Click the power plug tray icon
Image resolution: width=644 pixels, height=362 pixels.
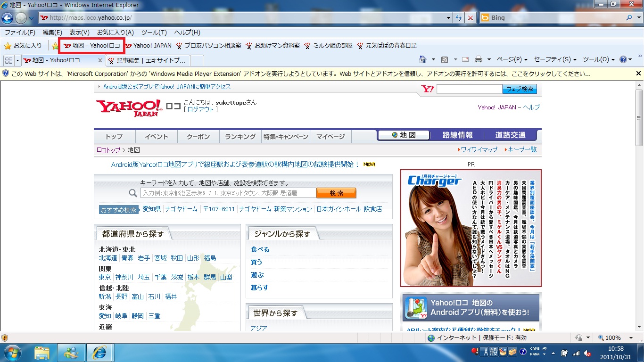click(564, 353)
